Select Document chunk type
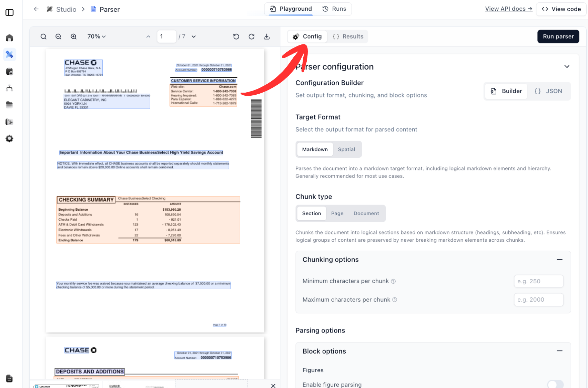 click(366, 213)
